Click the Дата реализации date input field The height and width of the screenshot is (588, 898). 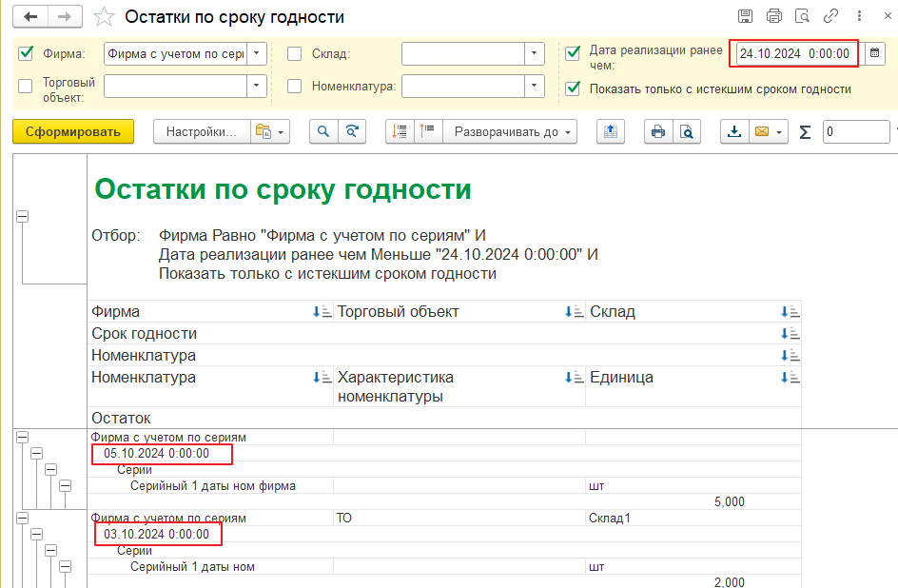(793, 53)
